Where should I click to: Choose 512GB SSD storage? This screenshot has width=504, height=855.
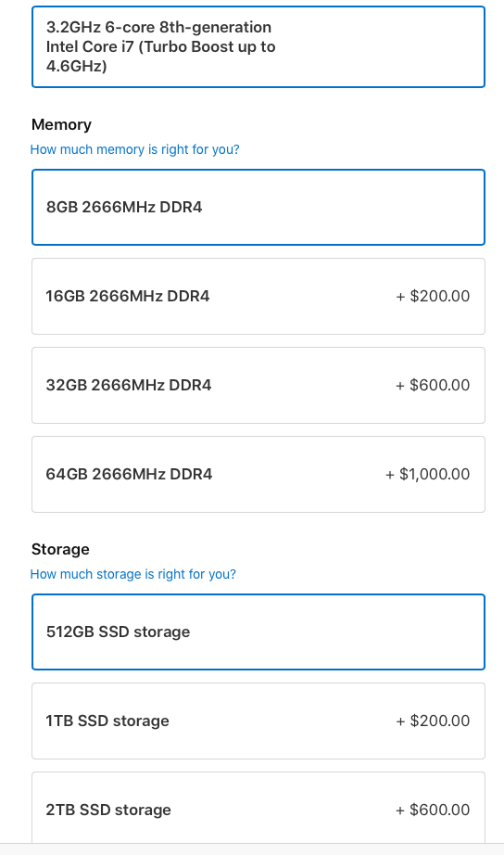(258, 632)
